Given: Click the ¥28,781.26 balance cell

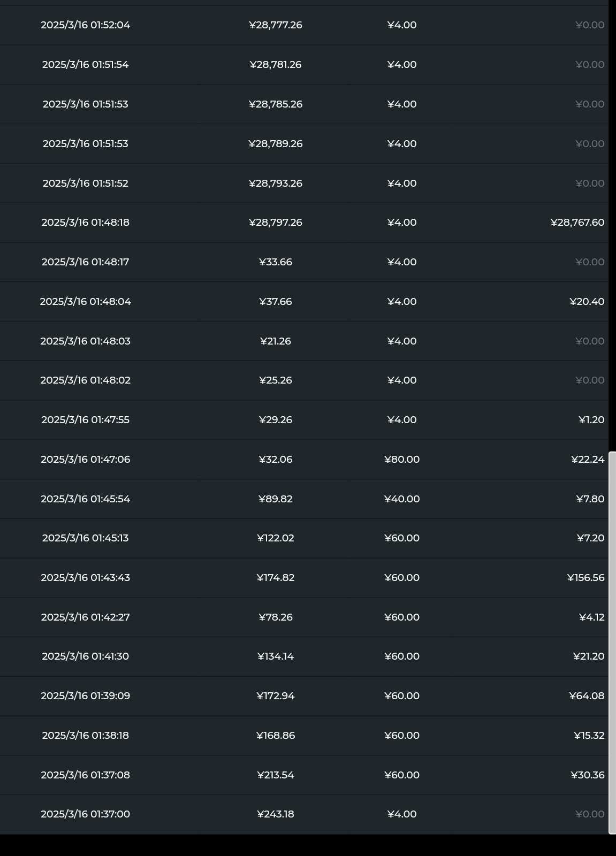Looking at the screenshot, I should (x=275, y=65).
